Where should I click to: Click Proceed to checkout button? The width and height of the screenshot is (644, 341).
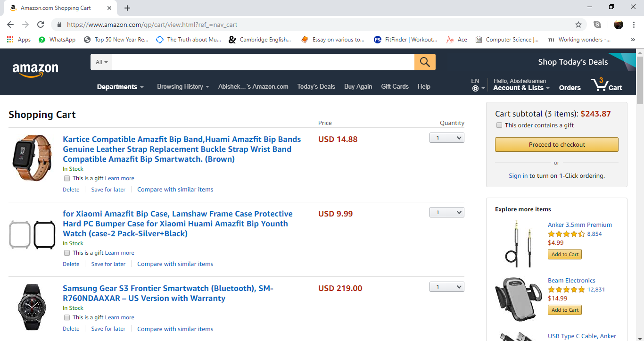pos(557,145)
